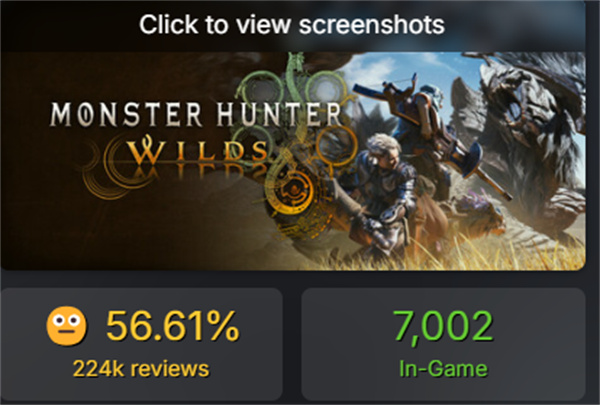The image size is (600, 405).
Task: Select the reviews statistics card background
Action: point(141,344)
